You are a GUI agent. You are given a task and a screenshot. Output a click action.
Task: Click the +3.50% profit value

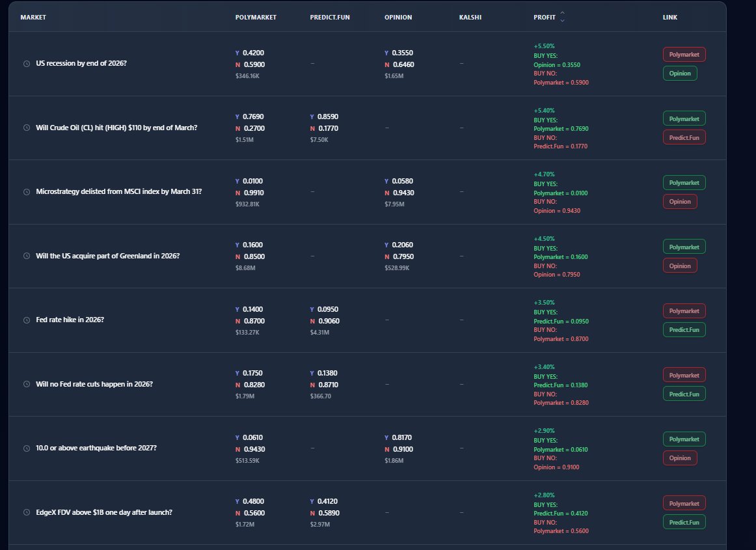[x=544, y=303]
